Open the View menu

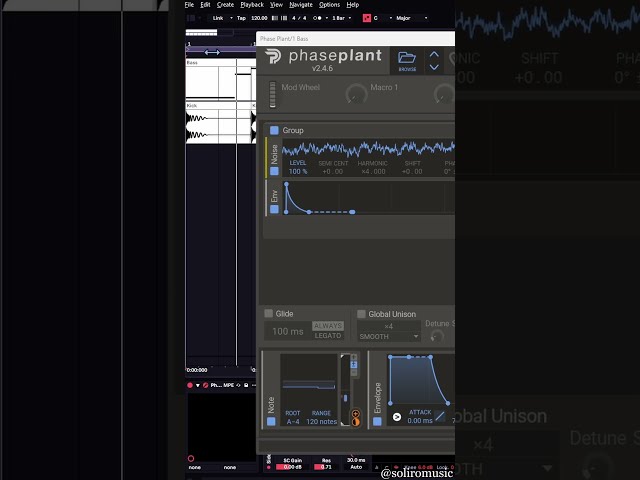click(276, 4)
